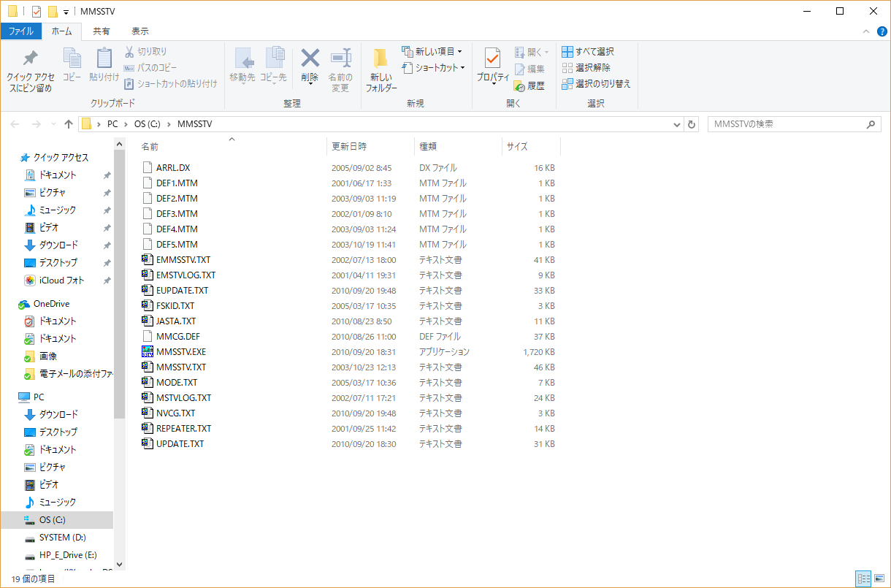This screenshot has width=891, height=588.
Task: Sort by Size (サイズ) column header
Action: point(517,147)
